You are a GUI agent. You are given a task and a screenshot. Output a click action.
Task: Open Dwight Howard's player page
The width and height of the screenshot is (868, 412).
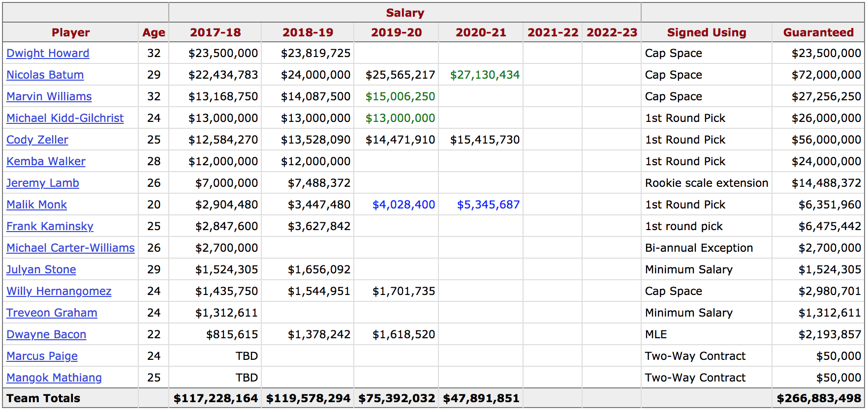(x=48, y=53)
